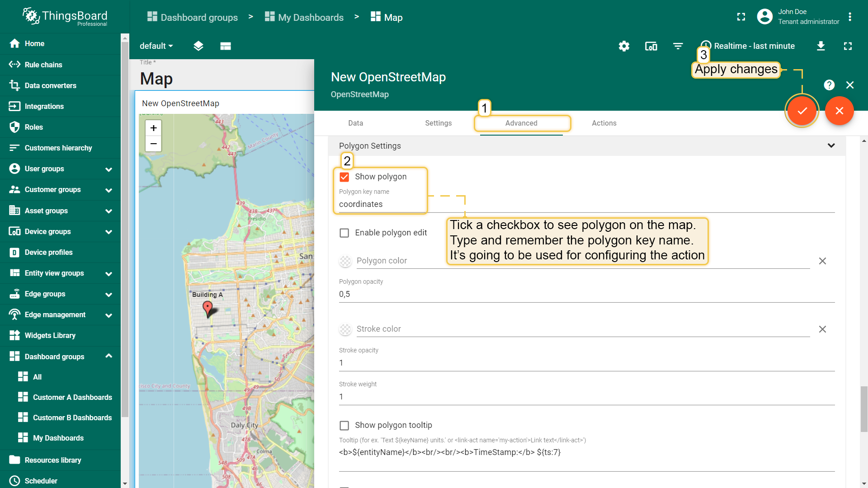The width and height of the screenshot is (868, 488).
Task: Enable Show polygon tooltip checkbox
Action: (344, 426)
